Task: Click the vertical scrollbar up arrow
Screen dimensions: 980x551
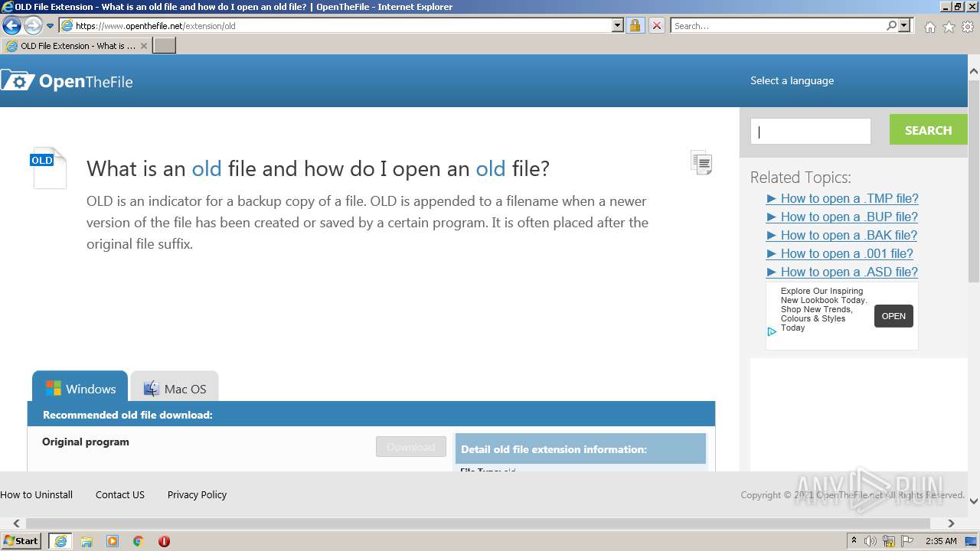Action: click(x=974, y=72)
